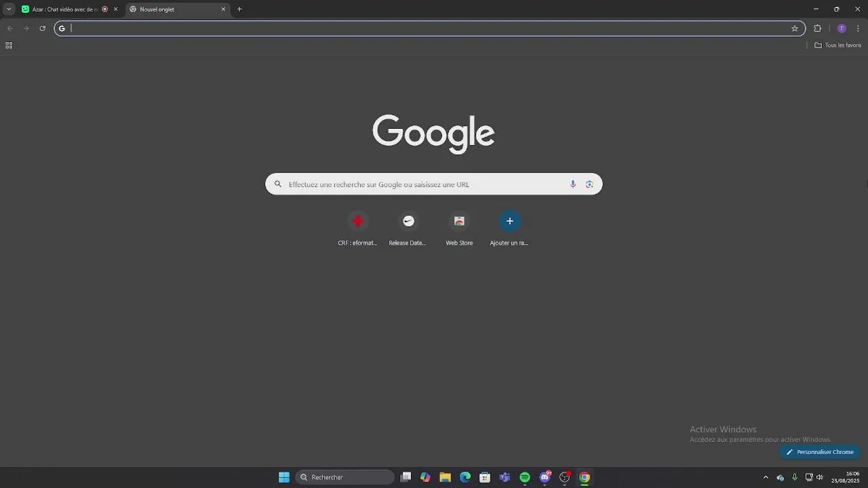Click the browser forward arrow
This screenshot has width=868, height=488.
[26, 28]
